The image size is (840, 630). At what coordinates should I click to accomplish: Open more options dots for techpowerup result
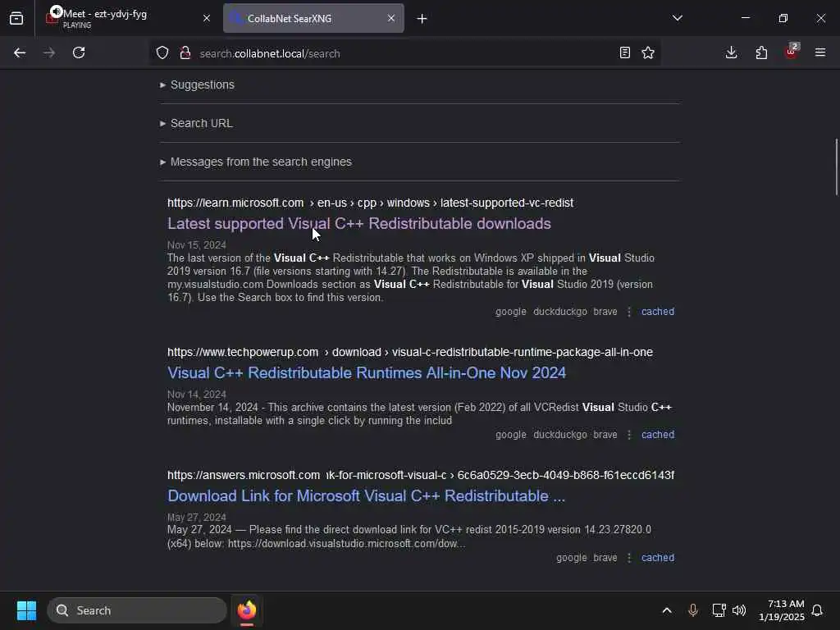click(x=629, y=435)
